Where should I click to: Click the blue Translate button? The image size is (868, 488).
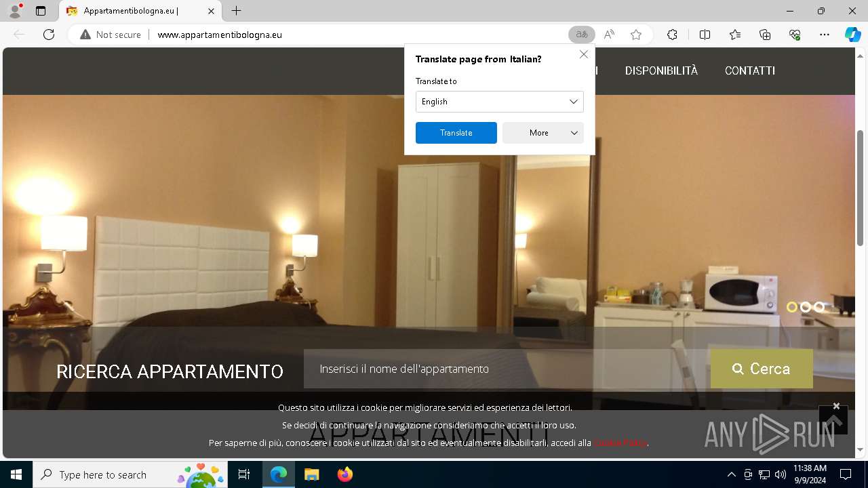(x=456, y=133)
